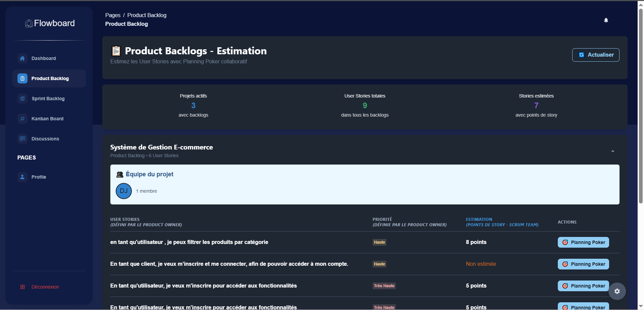Open Planning Poker for first 5 points inscription story

click(583, 286)
